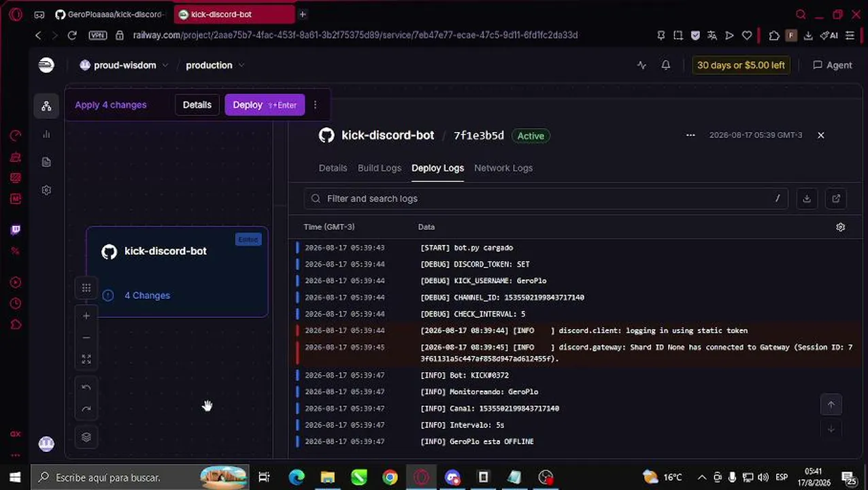Select the Deploy Logs tab
Image resolution: width=868 pixels, height=490 pixels.
coord(437,168)
